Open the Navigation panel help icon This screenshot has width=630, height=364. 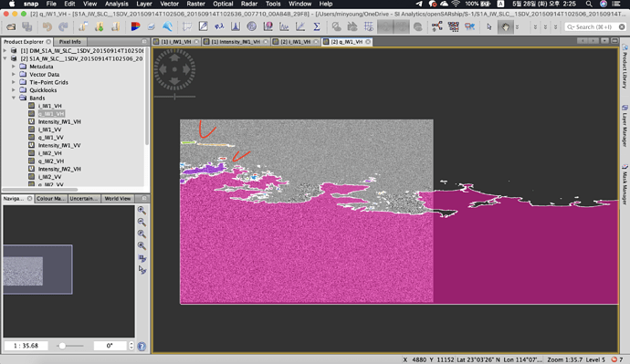(x=142, y=346)
